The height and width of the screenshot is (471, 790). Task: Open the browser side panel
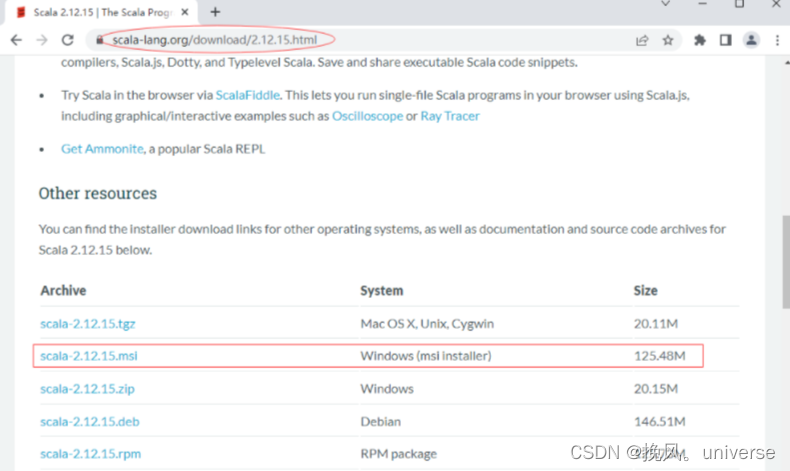pos(726,40)
